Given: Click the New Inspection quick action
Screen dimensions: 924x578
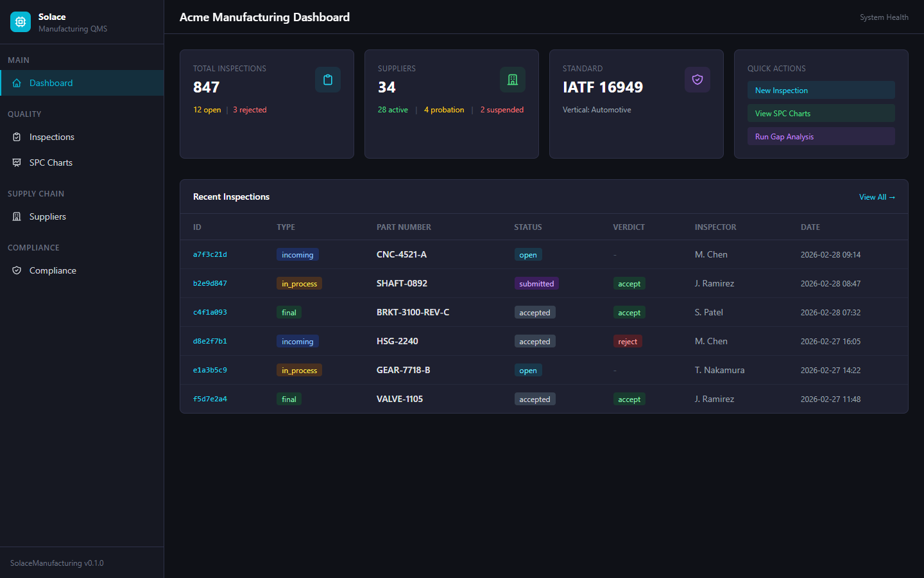Looking at the screenshot, I should [x=821, y=90].
